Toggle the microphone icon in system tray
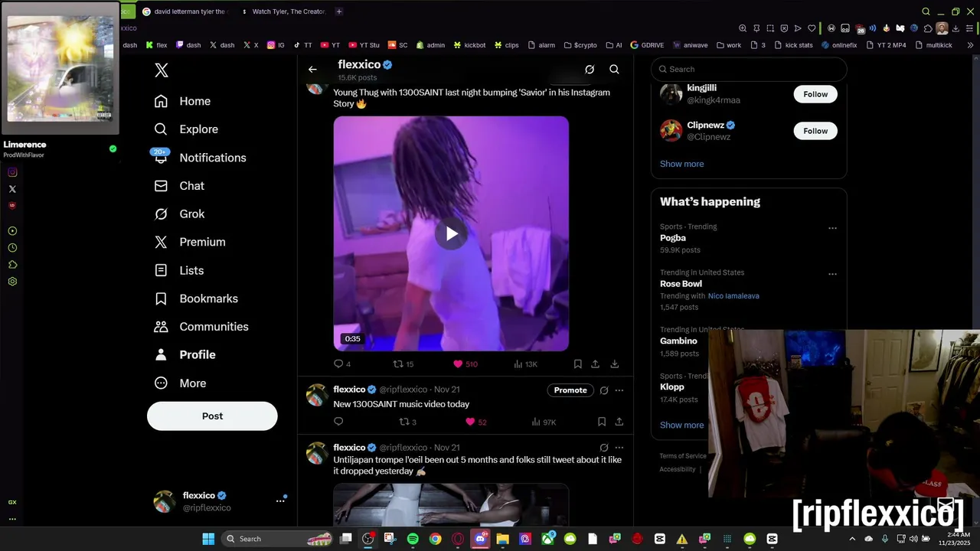This screenshot has width=980, height=551. pos(885,539)
